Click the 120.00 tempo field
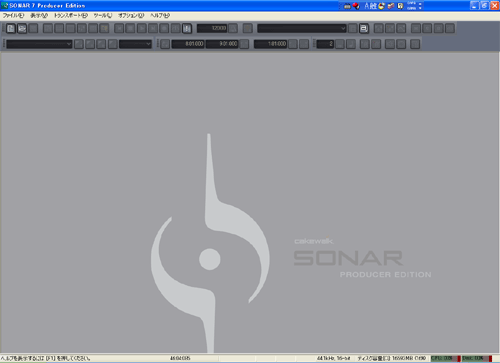This screenshot has height=363, width=500. click(x=212, y=28)
